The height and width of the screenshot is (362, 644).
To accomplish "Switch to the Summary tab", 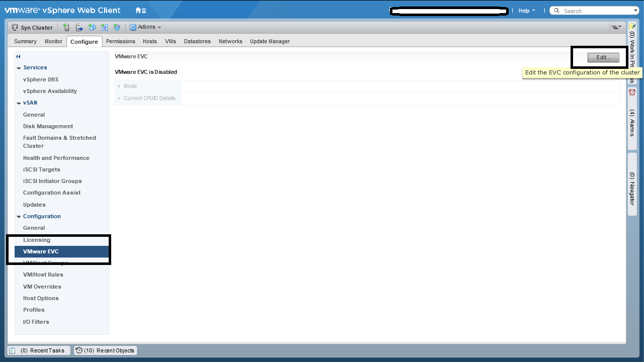I will click(x=25, y=41).
